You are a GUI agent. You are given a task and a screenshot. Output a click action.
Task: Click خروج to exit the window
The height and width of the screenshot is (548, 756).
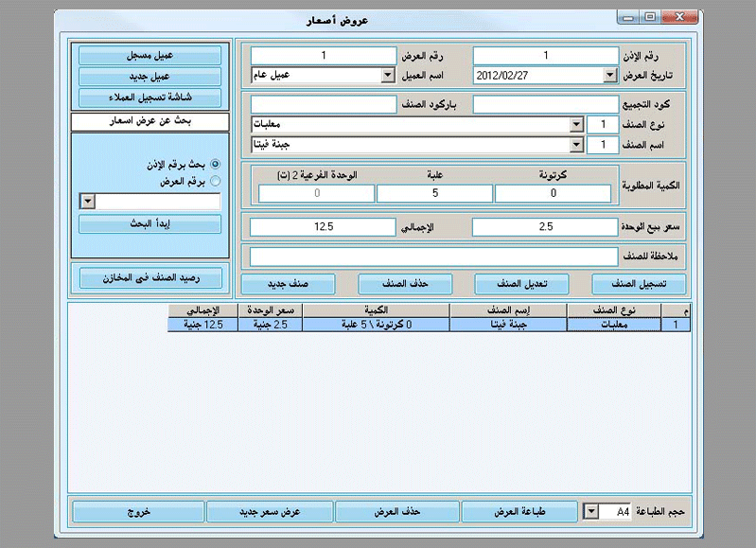(x=138, y=512)
